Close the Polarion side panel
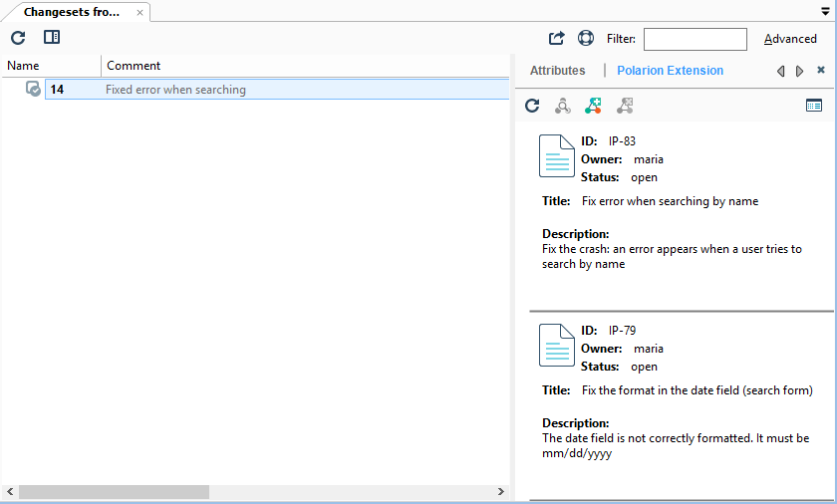 tap(821, 70)
